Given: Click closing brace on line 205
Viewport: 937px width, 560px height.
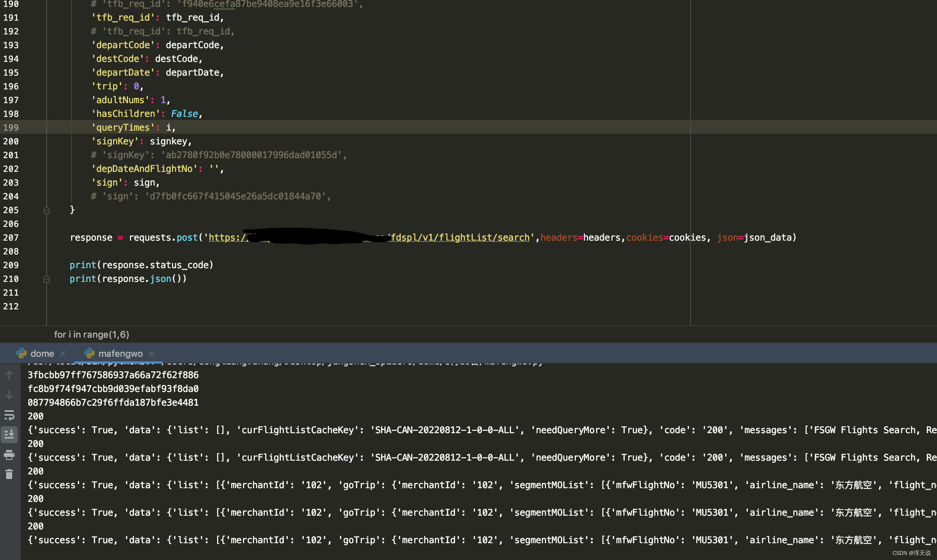Looking at the screenshot, I should (72, 210).
